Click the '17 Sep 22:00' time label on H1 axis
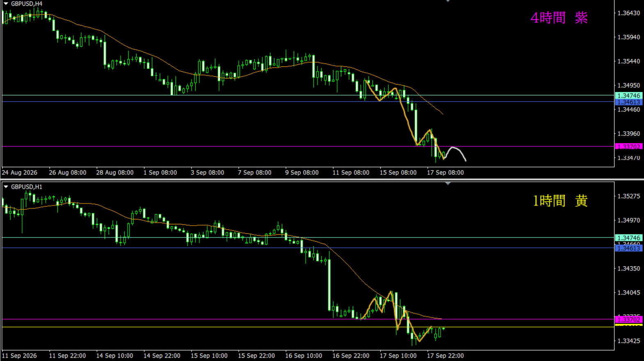644x361 pixels. click(445, 356)
